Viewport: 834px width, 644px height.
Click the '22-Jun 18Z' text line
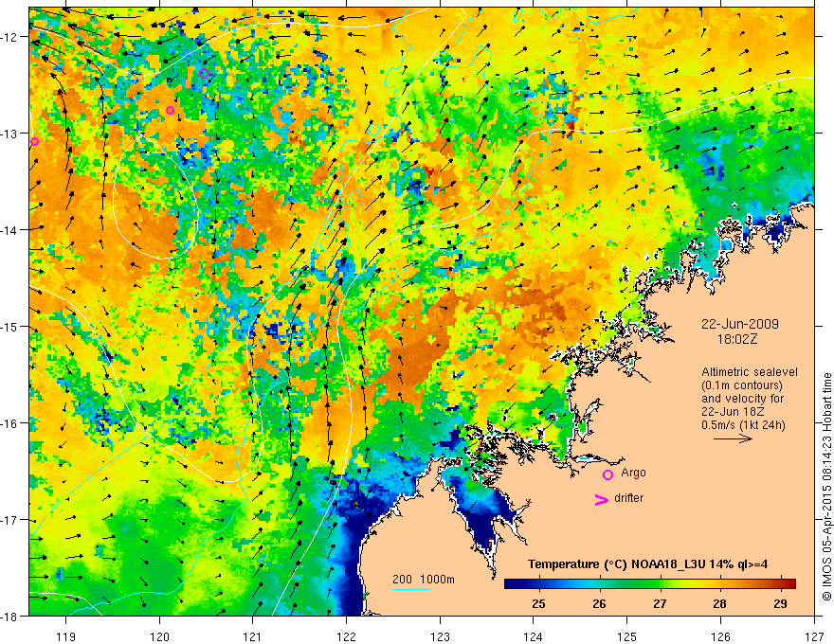[x=731, y=412]
